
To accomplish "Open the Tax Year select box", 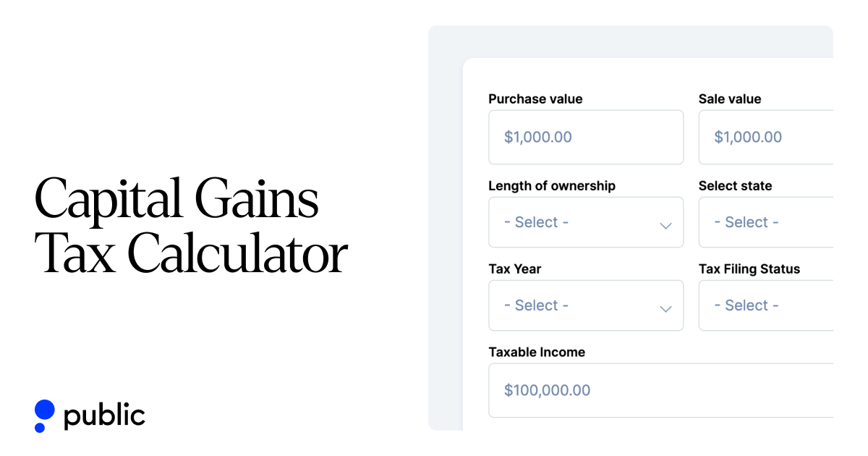I will tap(585, 305).
